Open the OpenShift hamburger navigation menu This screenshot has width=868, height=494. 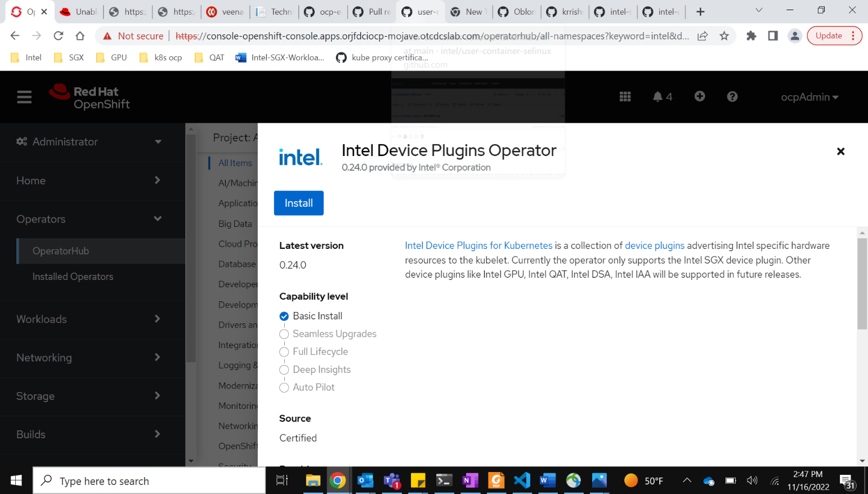click(24, 97)
